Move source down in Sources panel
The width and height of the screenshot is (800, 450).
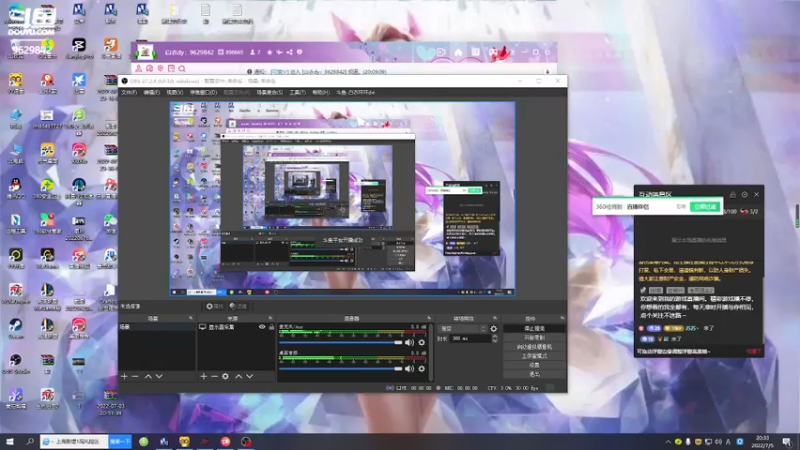(249, 376)
